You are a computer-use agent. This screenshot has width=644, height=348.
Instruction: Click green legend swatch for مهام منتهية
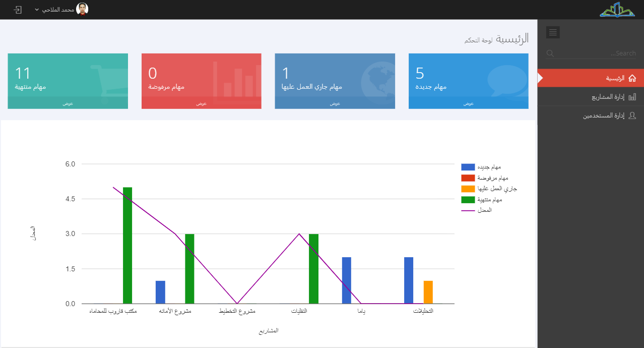point(468,199)
